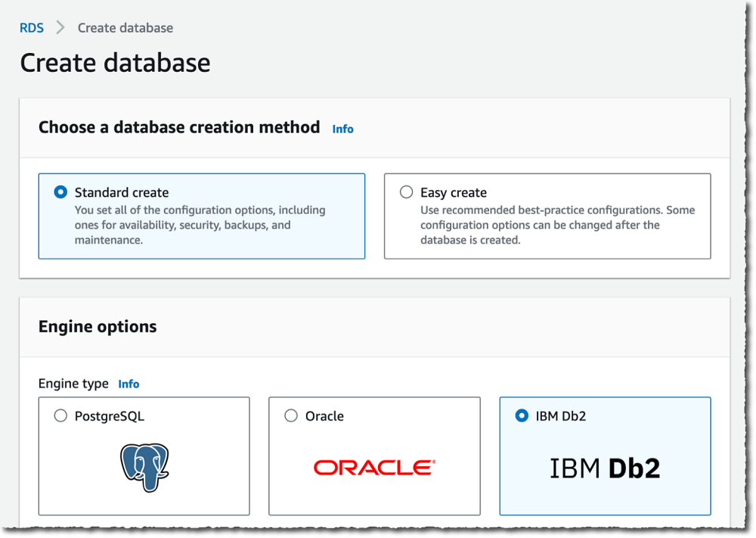Click the Standard create option card
The width and height of the screenshot is (756, 538).
point(201,216)
